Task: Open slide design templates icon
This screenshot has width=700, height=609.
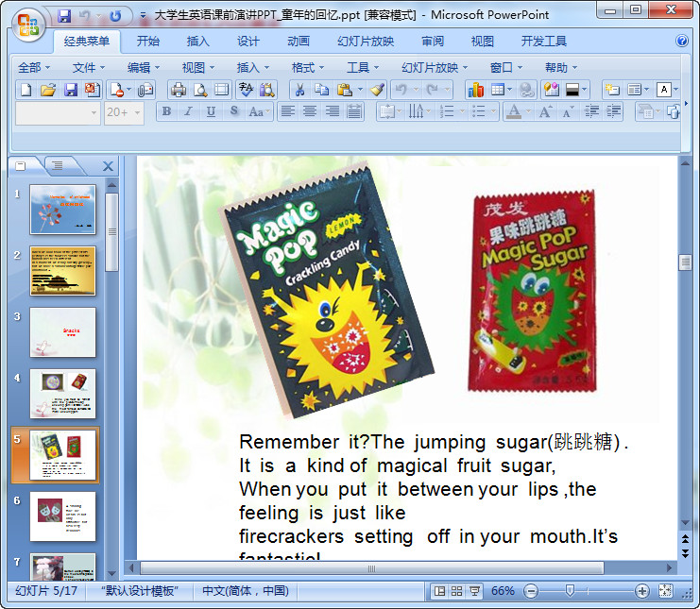Action: coord(552,90)
